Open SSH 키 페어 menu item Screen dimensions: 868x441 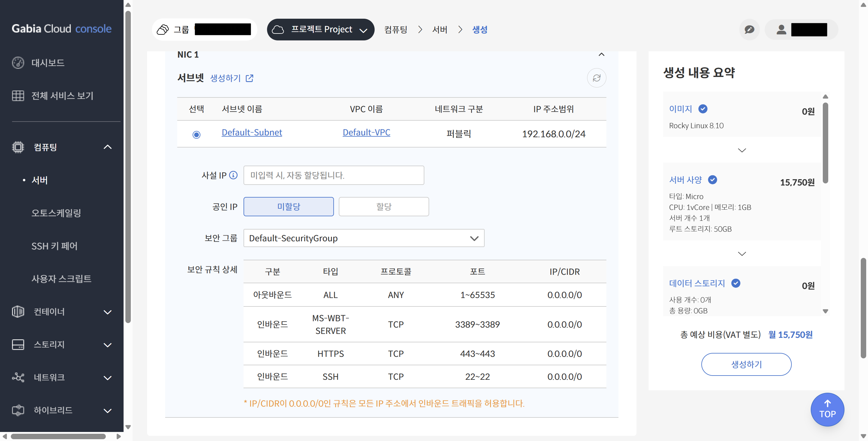pos(54,246)
